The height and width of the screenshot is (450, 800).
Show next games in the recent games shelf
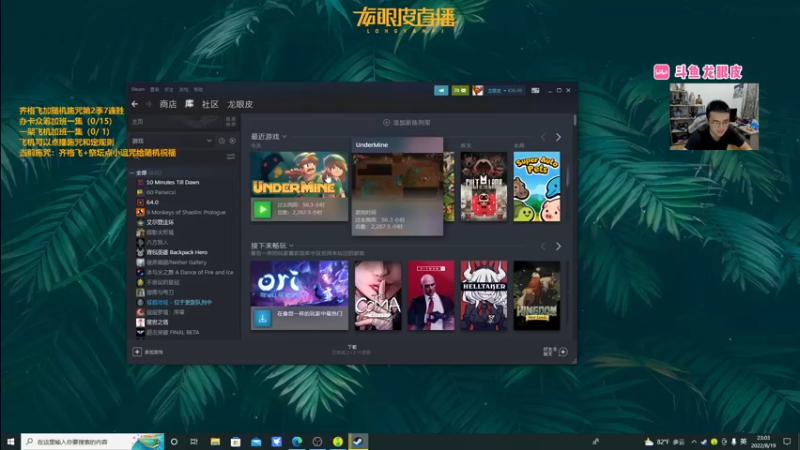tap(558, 137)
